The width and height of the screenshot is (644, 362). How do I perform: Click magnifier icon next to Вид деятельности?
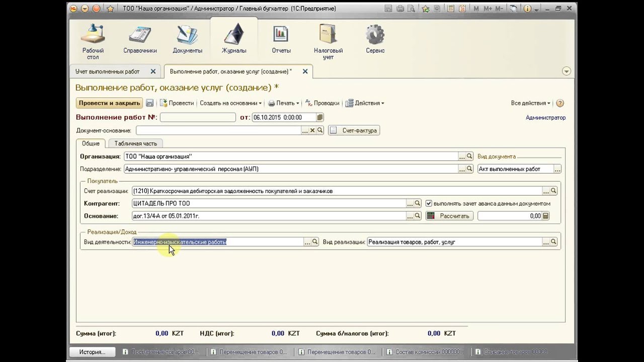(315, 242)
